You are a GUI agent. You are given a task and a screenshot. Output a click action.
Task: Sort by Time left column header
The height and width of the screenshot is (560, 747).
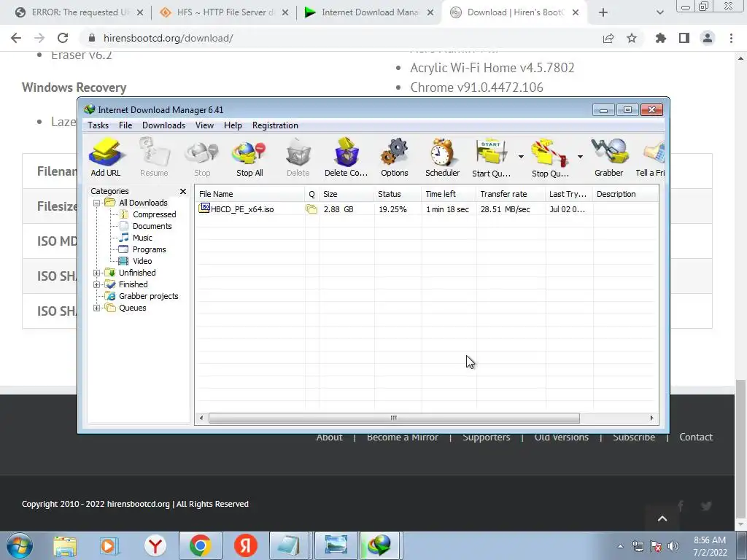(x=449, y=194)
